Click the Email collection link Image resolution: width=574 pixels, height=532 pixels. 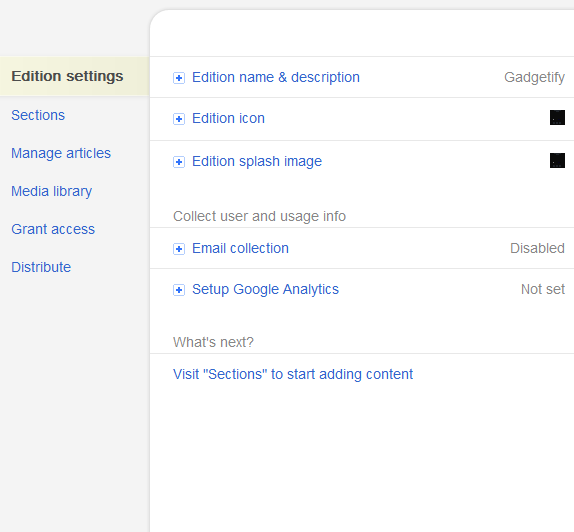pyautogui.click(x=241, y=248)
